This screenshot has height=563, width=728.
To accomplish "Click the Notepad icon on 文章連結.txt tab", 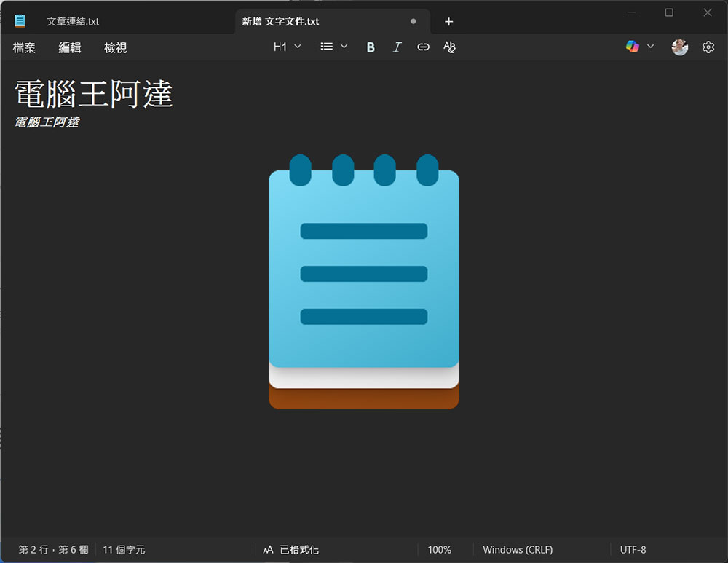I will (20, 20).
